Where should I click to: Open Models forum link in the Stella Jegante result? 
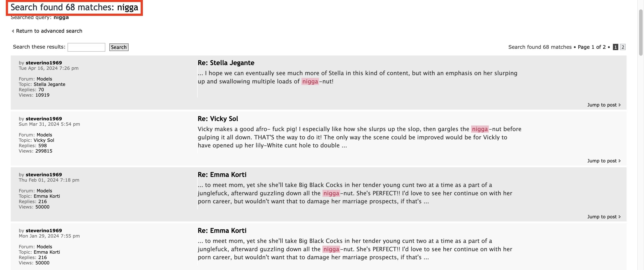pos(44,79)
